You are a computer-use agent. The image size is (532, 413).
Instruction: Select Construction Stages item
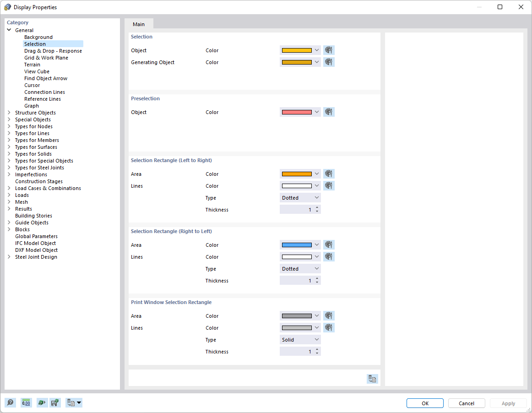tap(38, 181)
